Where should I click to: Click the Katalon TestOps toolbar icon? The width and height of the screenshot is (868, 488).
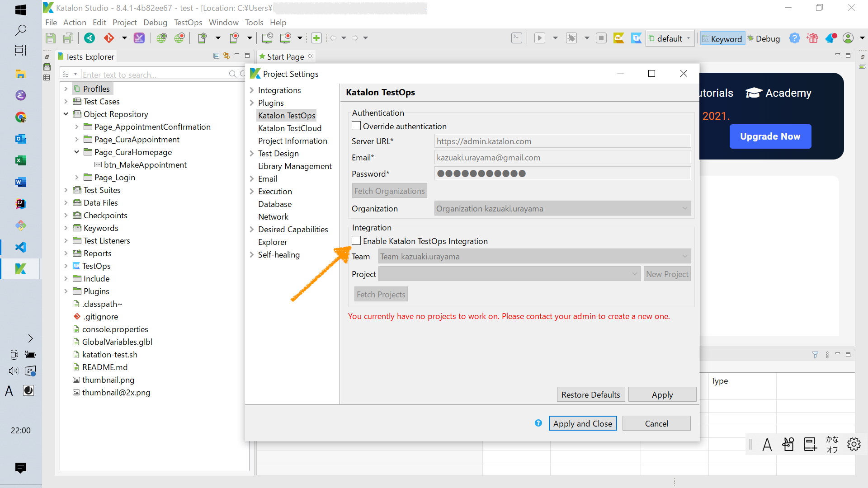pyautogui.click(x=636, y=38)
